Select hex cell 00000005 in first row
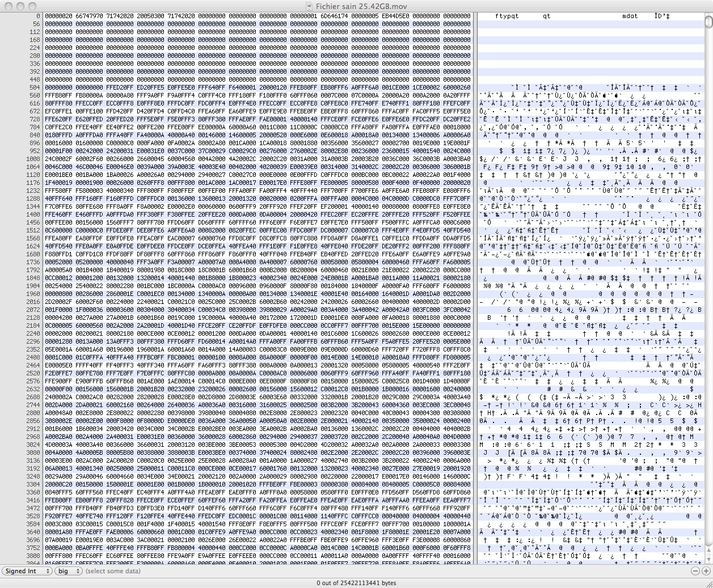Viewport: 713px width, 588px height. tap(364, 16)
